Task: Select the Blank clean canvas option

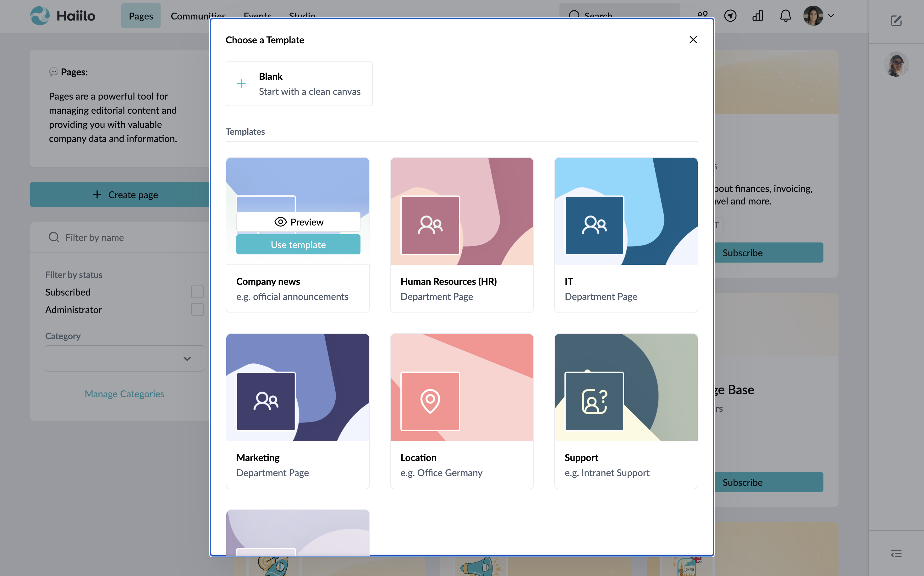Action: [x=299, y=84]
